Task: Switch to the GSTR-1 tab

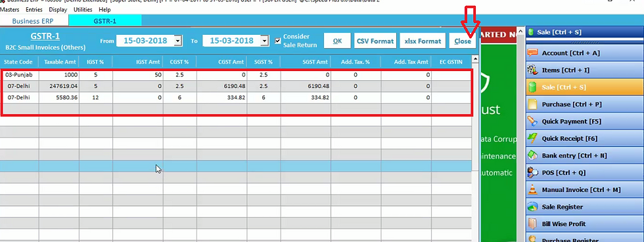Action: click(105, 21)
